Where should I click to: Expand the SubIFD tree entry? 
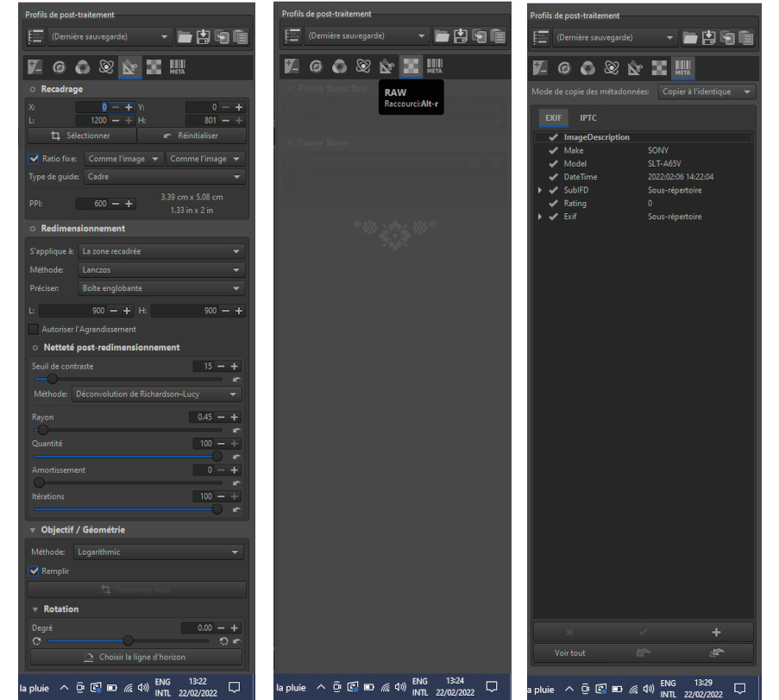[x=541, y=190]
